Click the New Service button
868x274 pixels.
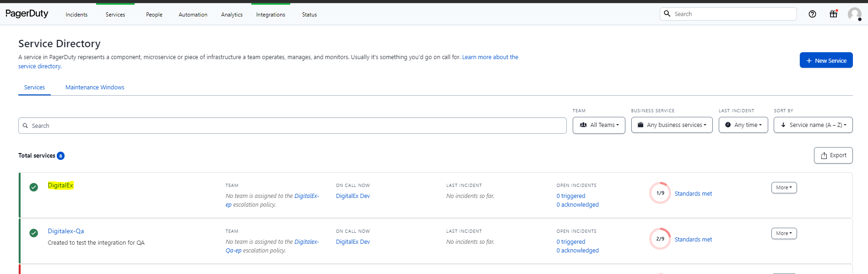pos(826,60)
